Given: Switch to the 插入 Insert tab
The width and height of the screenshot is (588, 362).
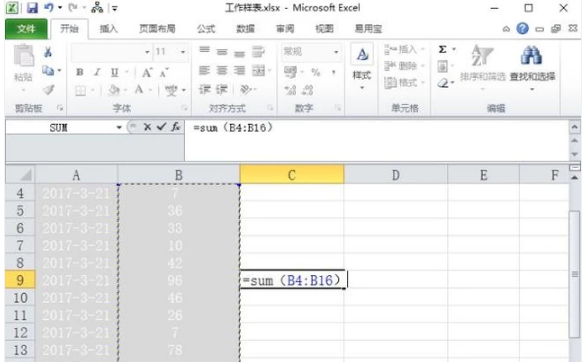Looking at the screenshot, I should pyautogui.click(x=108, y=29).
